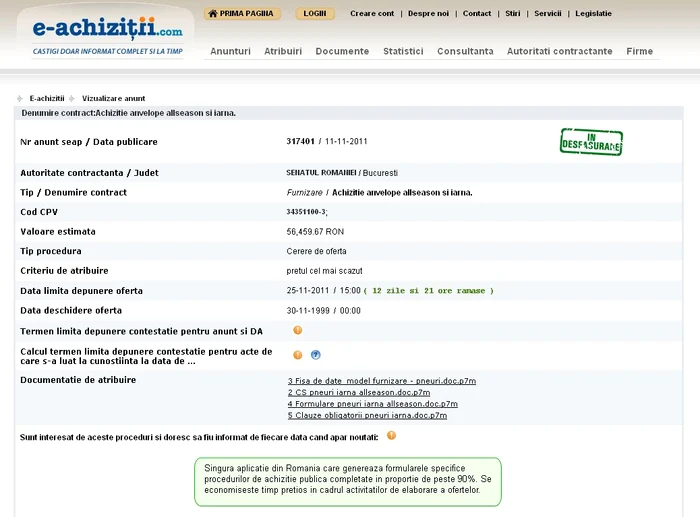The height and width of the screenshot is (517, 700).
Task: Open the Contact link
Action: pyautogui.click(x=477, y=13)
